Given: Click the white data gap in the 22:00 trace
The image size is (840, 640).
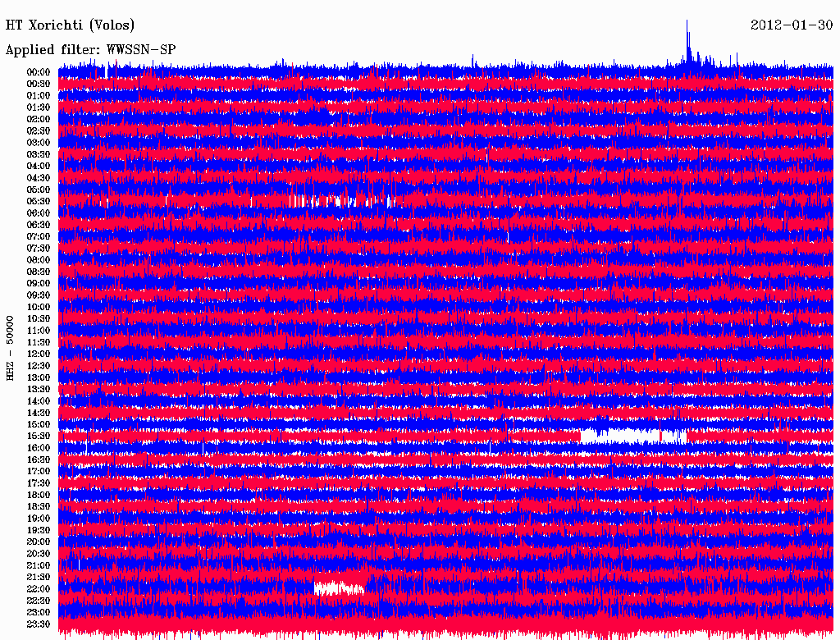Looking at the screenshot, I should pyautogui.click(x=339, y=588).
